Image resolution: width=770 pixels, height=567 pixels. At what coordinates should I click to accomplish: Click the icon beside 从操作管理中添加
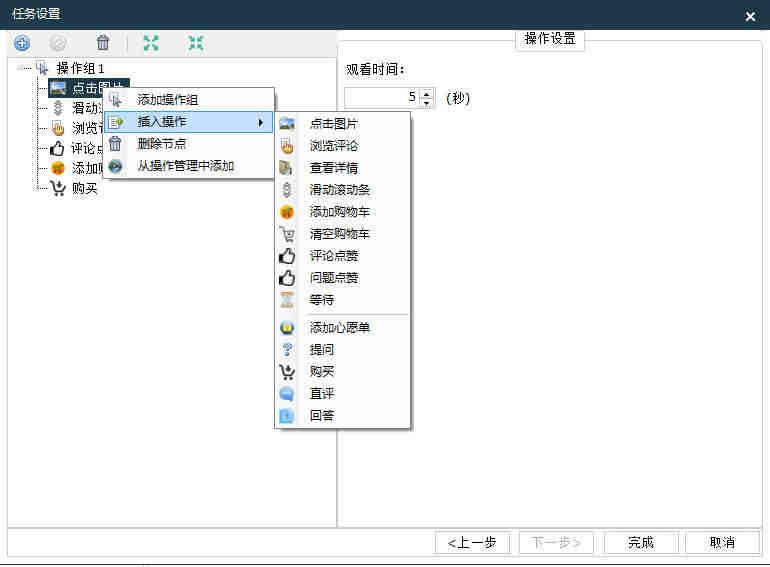tap(115, 166)
